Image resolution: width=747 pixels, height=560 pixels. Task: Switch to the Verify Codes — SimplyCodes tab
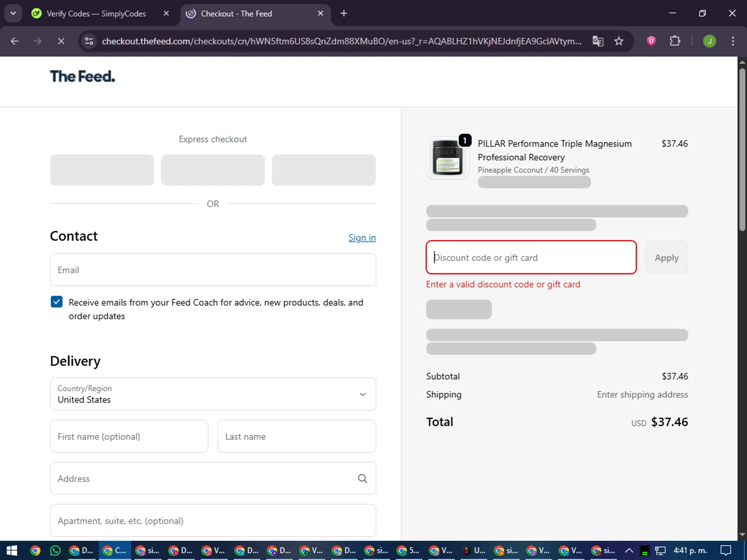click(x=96, y=13)
